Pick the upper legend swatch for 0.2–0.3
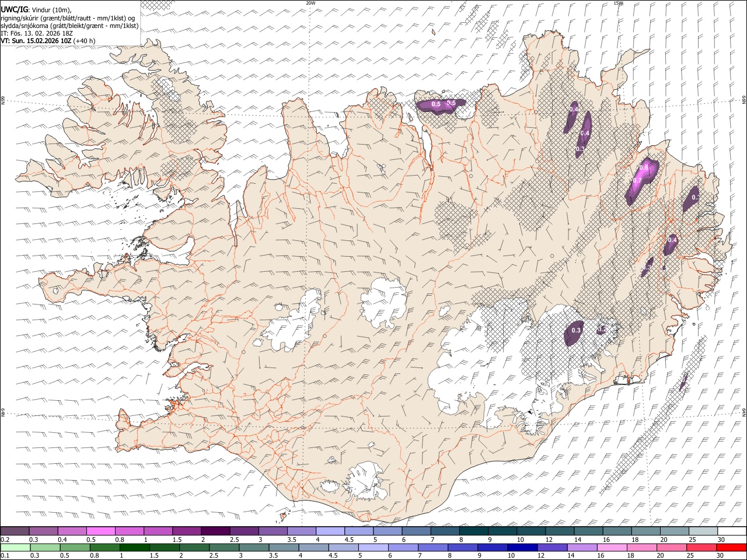The height and width of the screenshot is (560, 747). click(15, 531)
